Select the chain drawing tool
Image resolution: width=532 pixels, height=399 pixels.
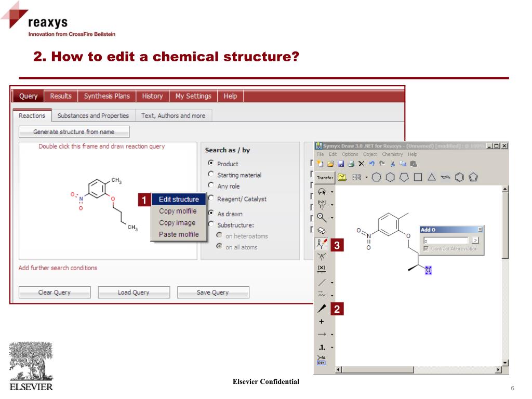point(321,295)
